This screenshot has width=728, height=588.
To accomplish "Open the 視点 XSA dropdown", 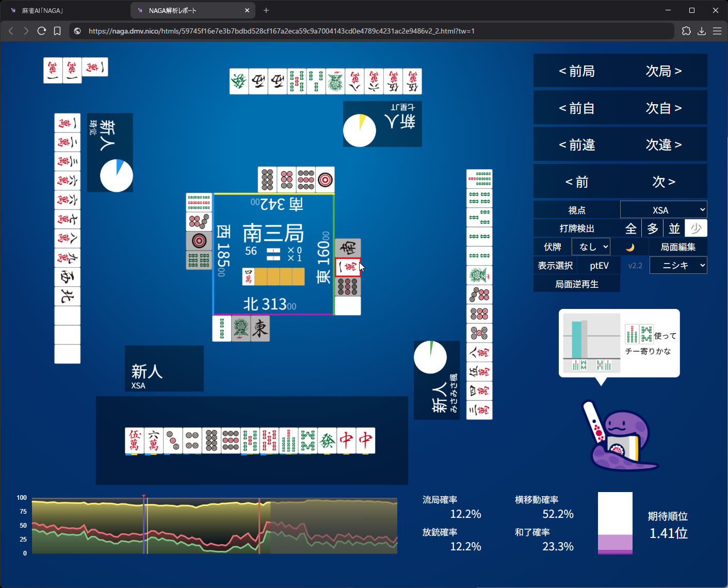I will point(664,210).
